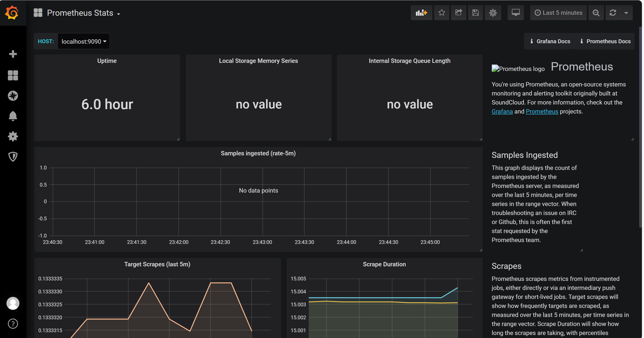Refresh the dashboard

point(613,13)
